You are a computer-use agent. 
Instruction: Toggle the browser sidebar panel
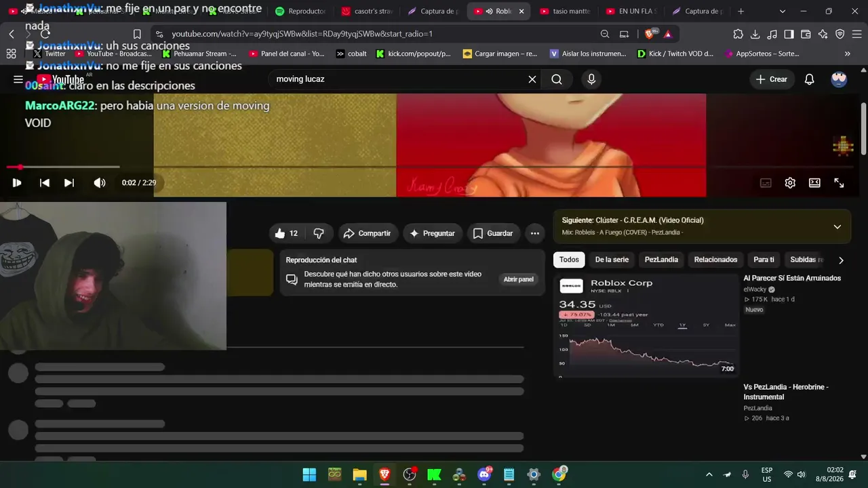pyautogui.click(x=789, y=34)
